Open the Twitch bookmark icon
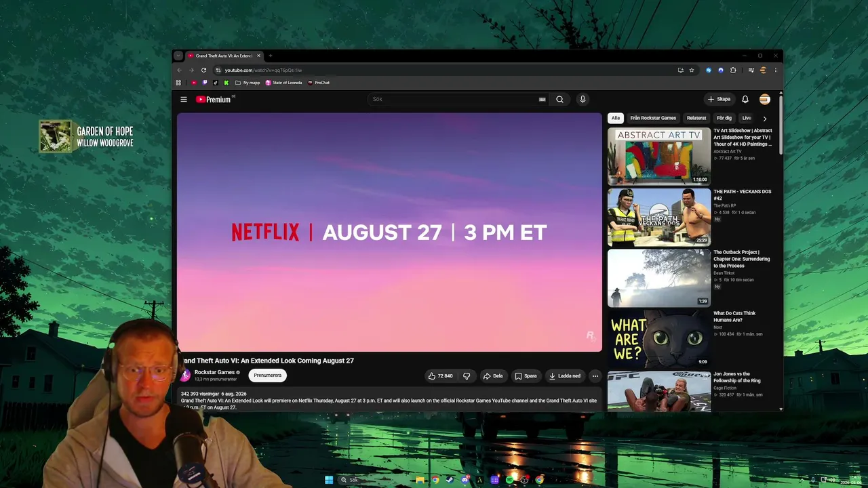Image resolution: width=868 pixels, height=488 pixels. click(x=205, y=83)
